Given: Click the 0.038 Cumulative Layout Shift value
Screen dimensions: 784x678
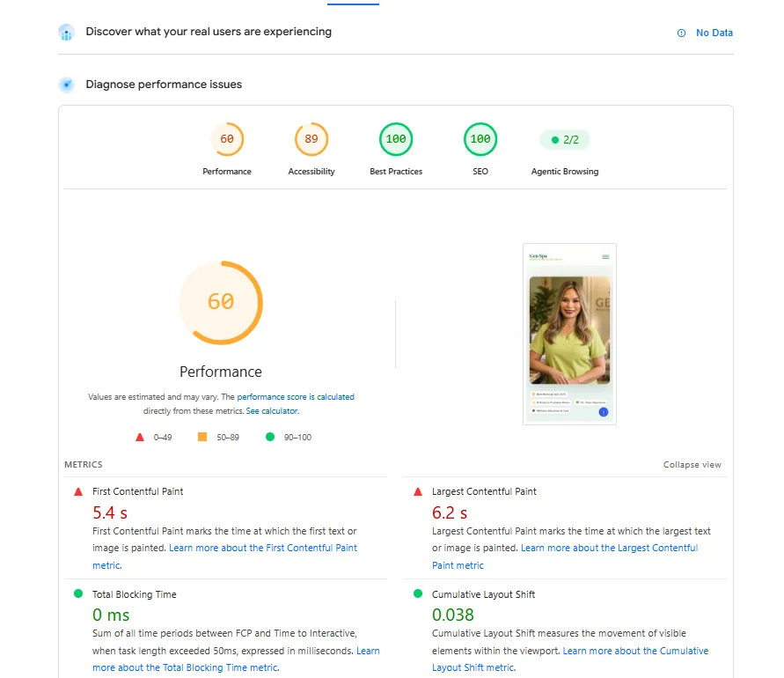Looking at the screenshot, I should tap(453, 615).
